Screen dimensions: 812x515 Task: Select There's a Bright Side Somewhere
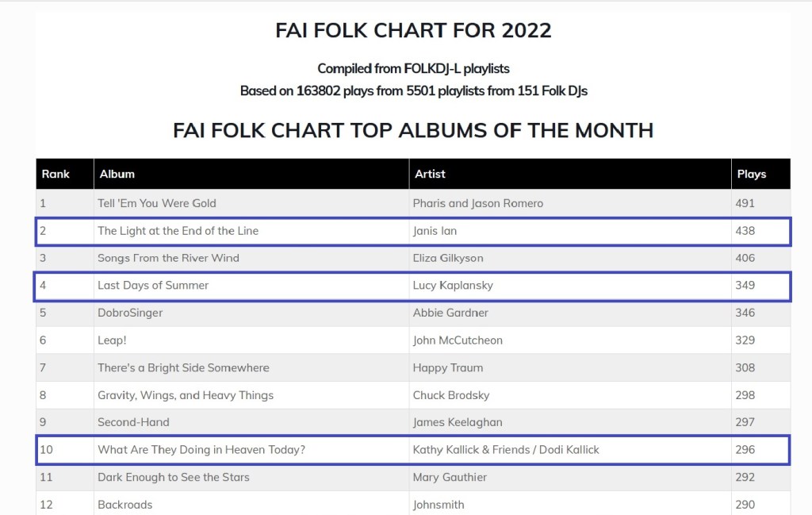point(183,367)
